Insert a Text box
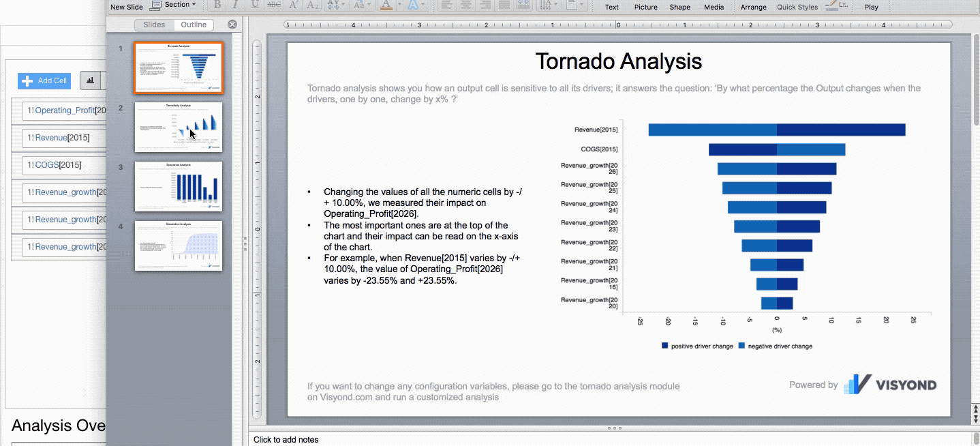The height and width of the screenshot is (446, 980). click(x=612, y=7)
